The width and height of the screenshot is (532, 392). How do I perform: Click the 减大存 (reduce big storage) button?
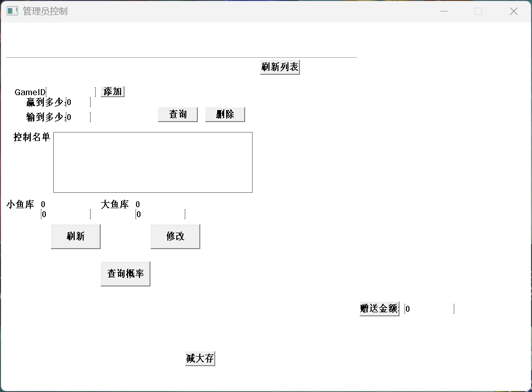tap(200, 358)
